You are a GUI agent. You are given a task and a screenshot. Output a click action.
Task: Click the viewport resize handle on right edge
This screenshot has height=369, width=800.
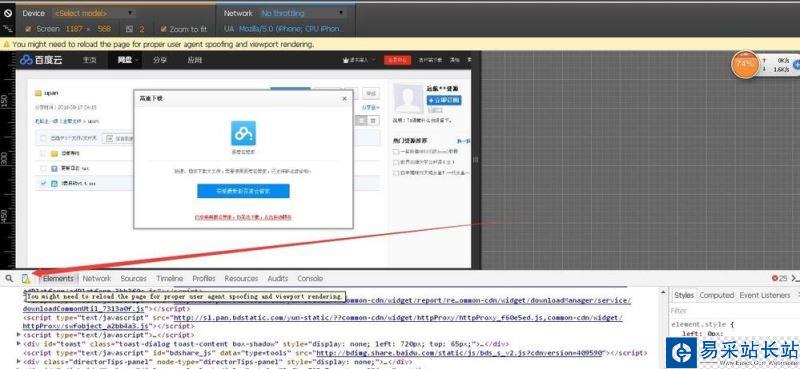[476, 160]
